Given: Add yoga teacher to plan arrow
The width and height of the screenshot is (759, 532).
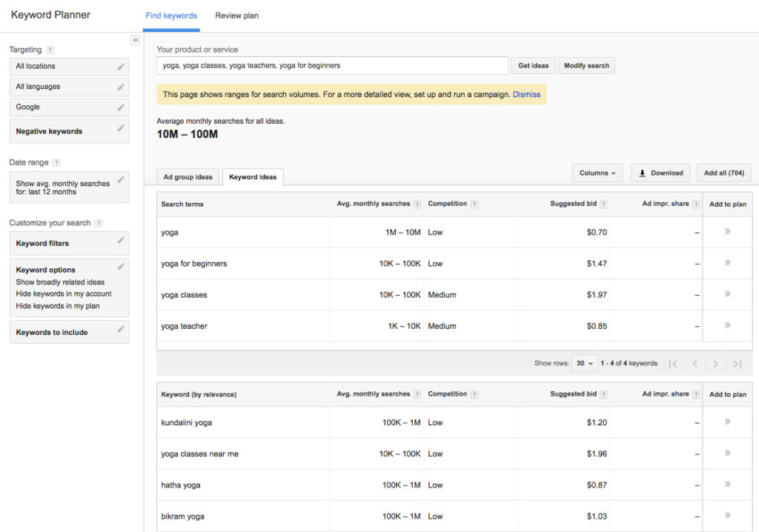Looking at the screenshot, I should pyautogui.click(x=727, y=325).
